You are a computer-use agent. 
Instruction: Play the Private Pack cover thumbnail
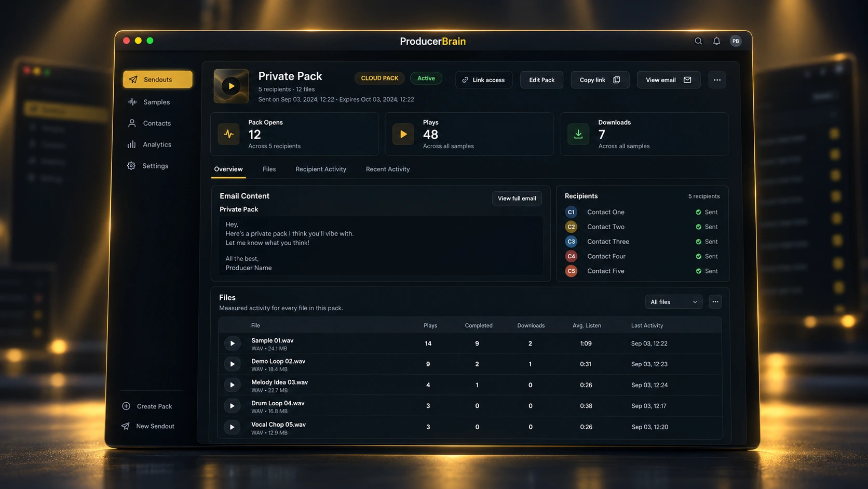click(231, 86)
